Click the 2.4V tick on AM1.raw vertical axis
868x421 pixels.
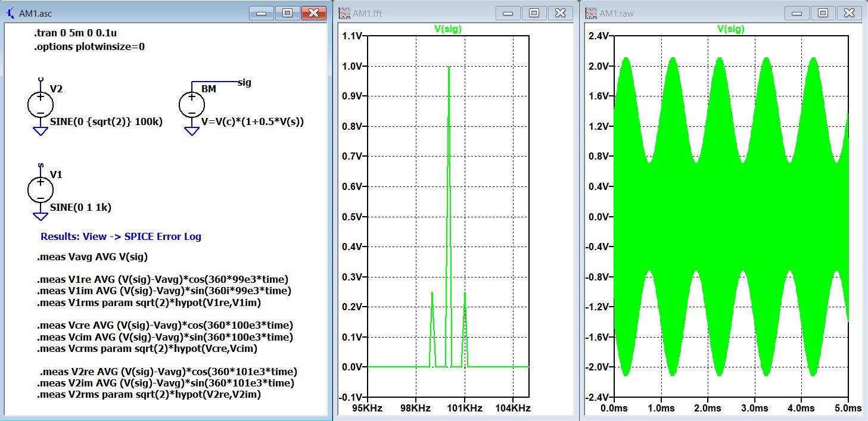[598, 36]
